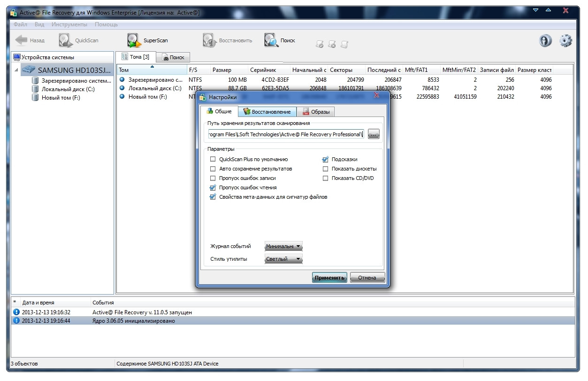Click the scan results path input field
This screenshot has width=588, height=381.
[286, 134]
